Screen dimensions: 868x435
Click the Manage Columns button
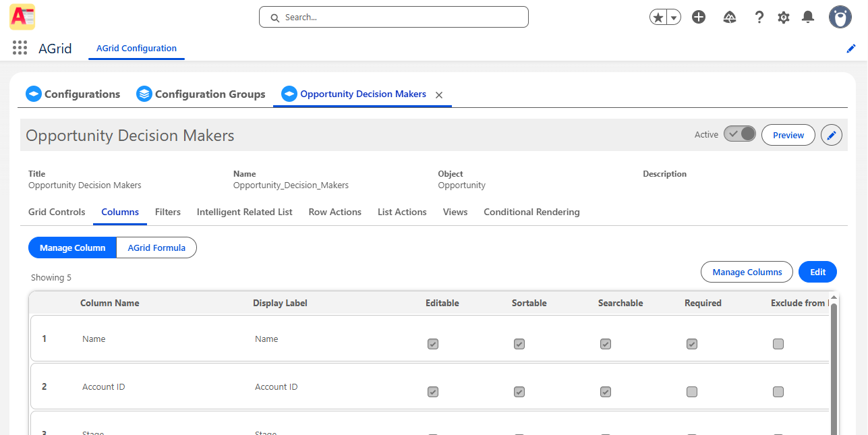tap(747, 272)
